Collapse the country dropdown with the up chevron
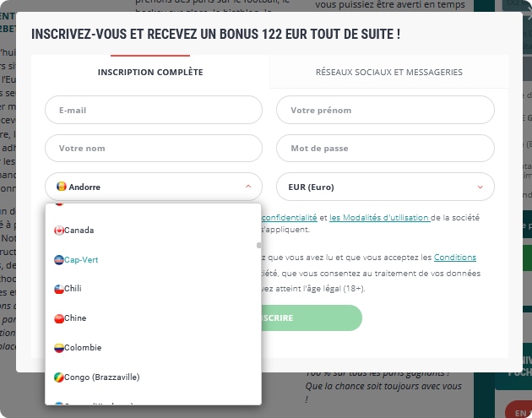 tap(248, 187)
